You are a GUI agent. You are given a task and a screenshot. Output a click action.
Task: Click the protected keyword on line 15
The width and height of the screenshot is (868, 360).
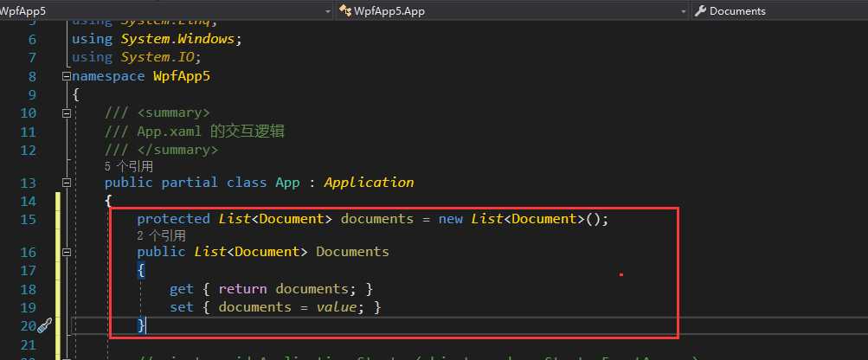pyautogui.click(x=173, y=219)
